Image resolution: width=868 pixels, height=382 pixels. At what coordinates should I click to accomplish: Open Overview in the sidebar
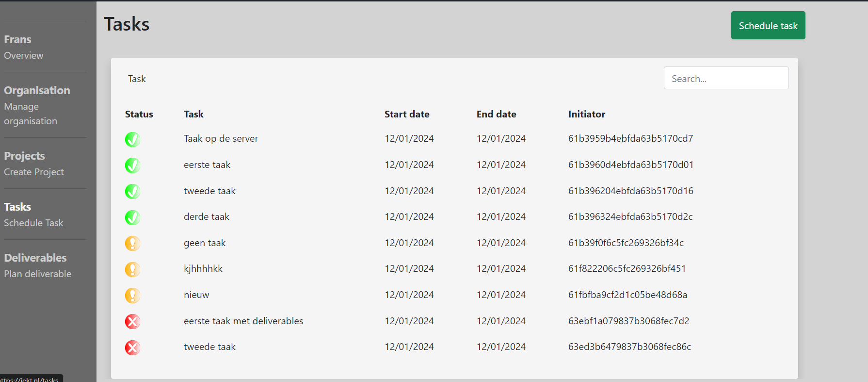point(24,56)
